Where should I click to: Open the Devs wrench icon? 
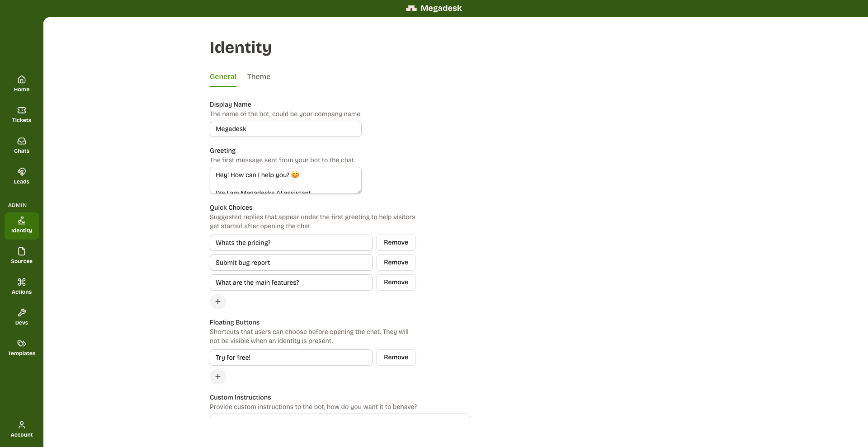(x=22, y=313)
